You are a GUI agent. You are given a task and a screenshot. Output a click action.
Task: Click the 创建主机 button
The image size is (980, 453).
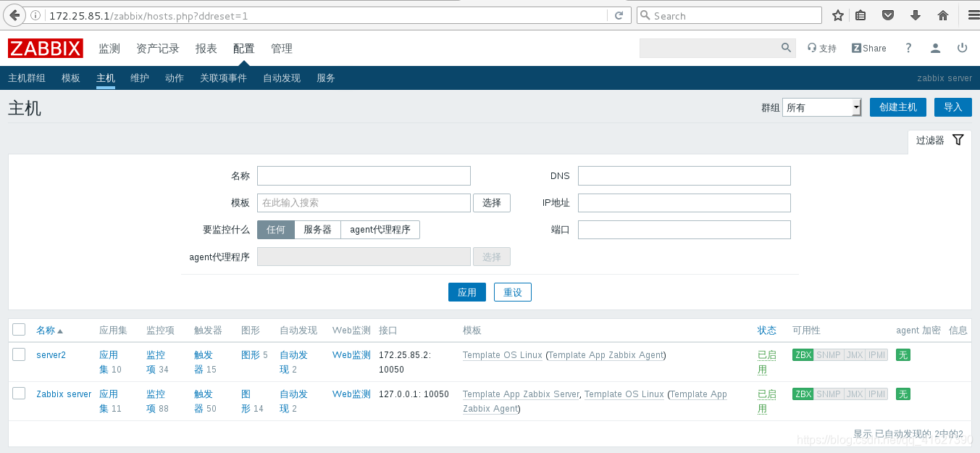click(x=898, y=107)
